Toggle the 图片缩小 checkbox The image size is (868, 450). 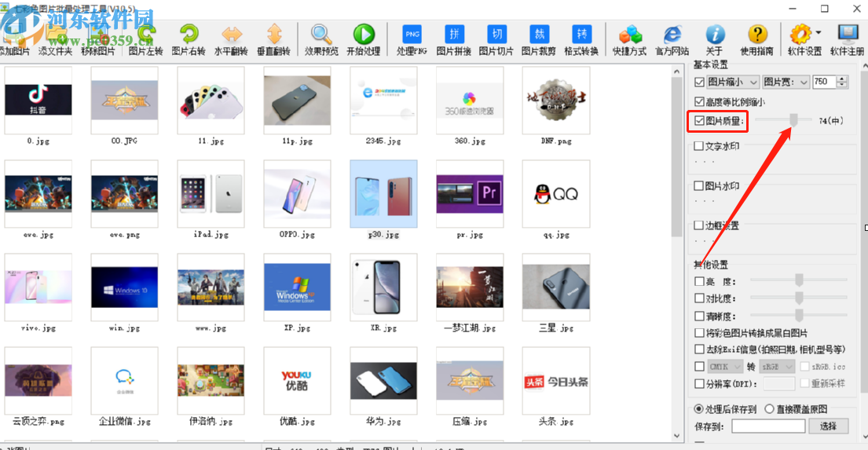[x=699, y=82]
